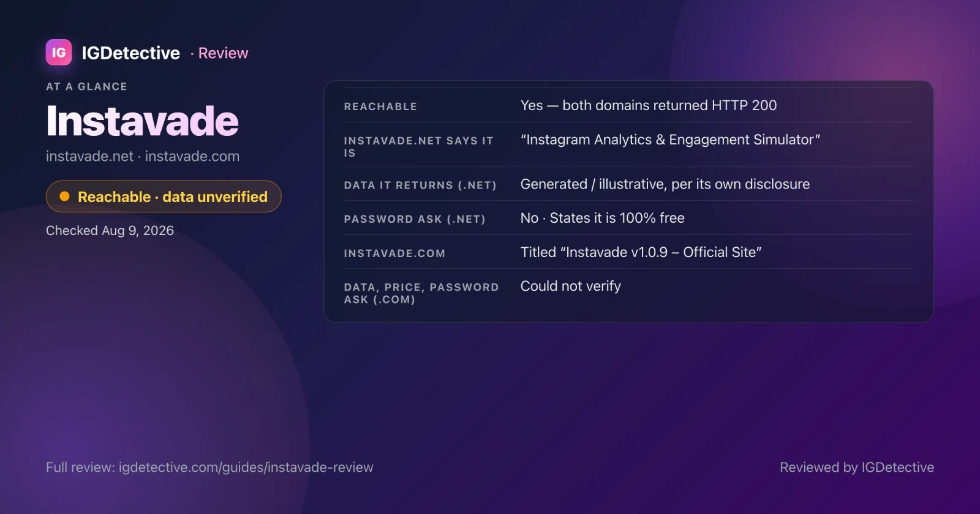The width and height of the screenshot is (980, 514).
Task: Click "Yes — both domains returned HTTP 200"
Action: [649, 105]
